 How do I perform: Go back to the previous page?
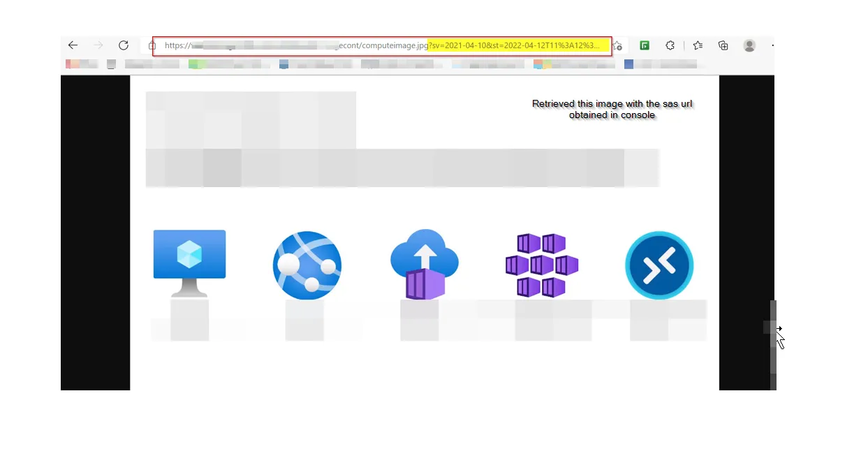click(x=73, y=45)
